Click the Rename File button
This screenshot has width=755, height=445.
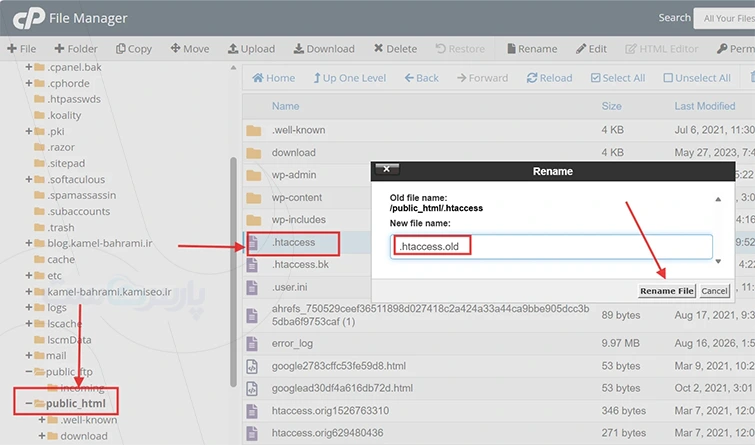click(667, 291)
